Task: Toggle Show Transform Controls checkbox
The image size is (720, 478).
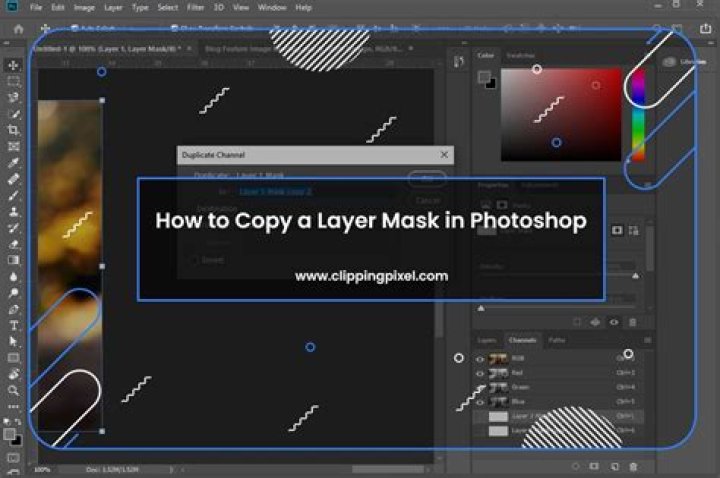Action: click(174, 28)
